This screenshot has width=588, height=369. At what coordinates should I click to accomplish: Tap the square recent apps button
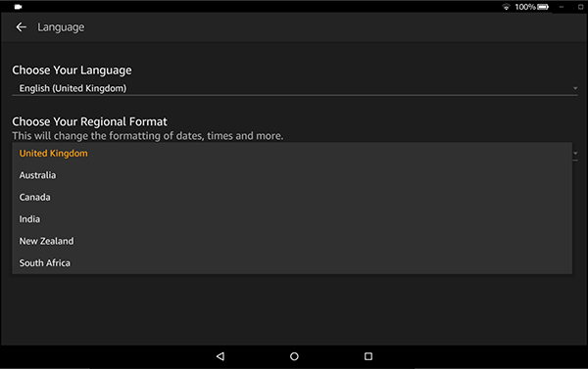[x=368, y=356]
